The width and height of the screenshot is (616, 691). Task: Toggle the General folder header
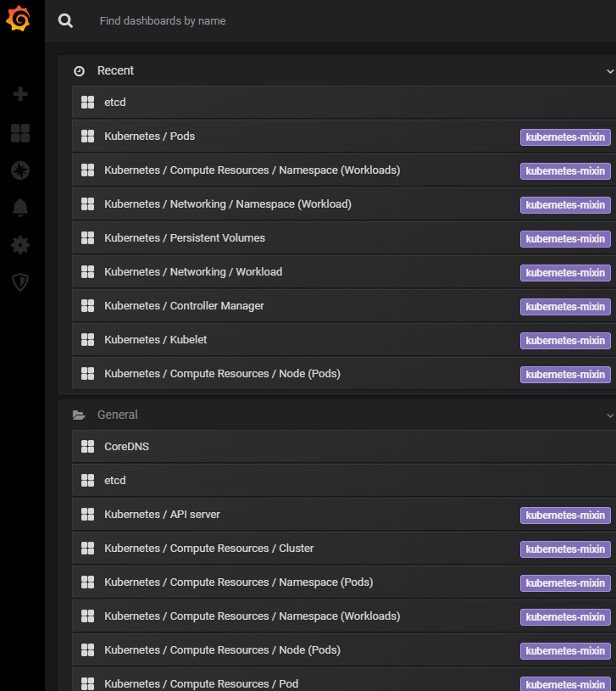[117, 415]
